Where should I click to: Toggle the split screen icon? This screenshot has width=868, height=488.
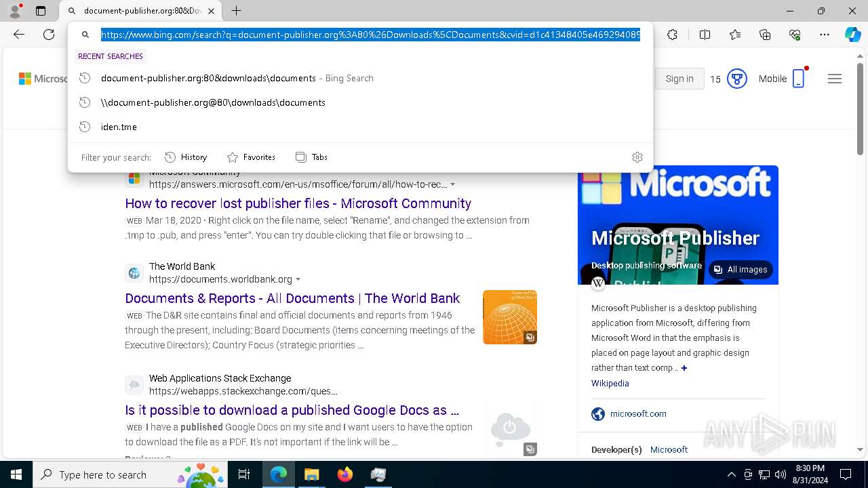(x=705, y=35)
